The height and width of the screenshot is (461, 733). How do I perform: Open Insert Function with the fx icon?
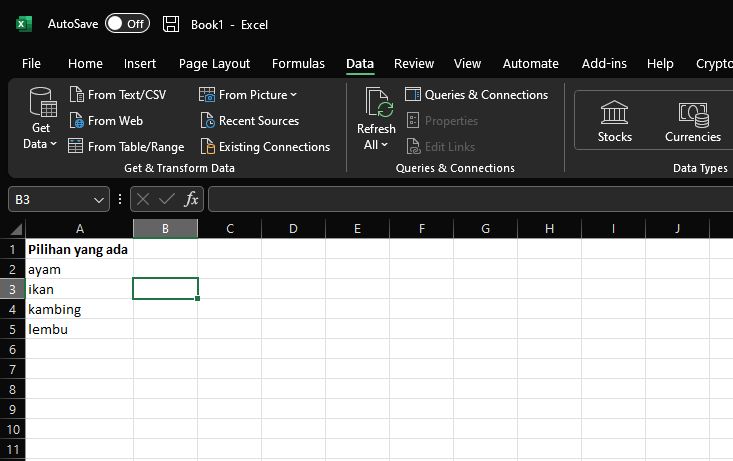(191, 200)
